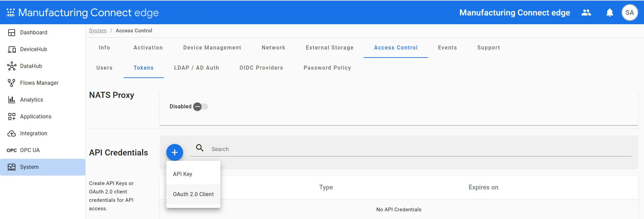Open the OIDC Providers sub-tab

(x=261, y=68)
